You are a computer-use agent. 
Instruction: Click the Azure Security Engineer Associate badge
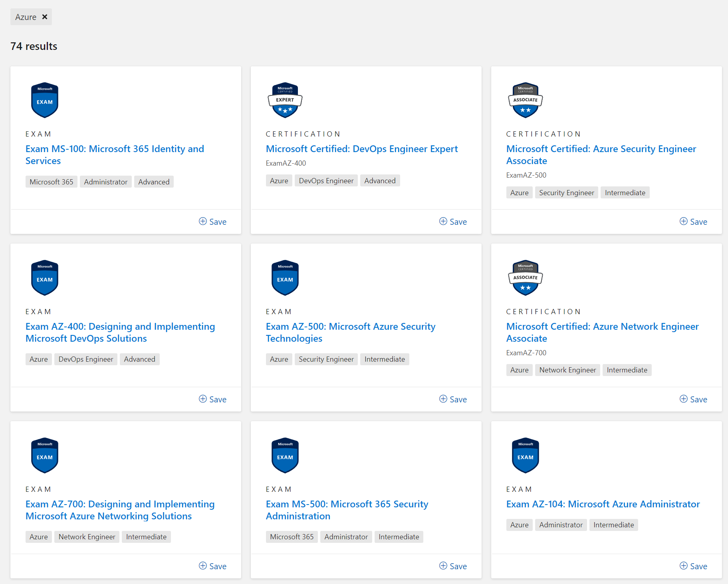tap(526, 100)
